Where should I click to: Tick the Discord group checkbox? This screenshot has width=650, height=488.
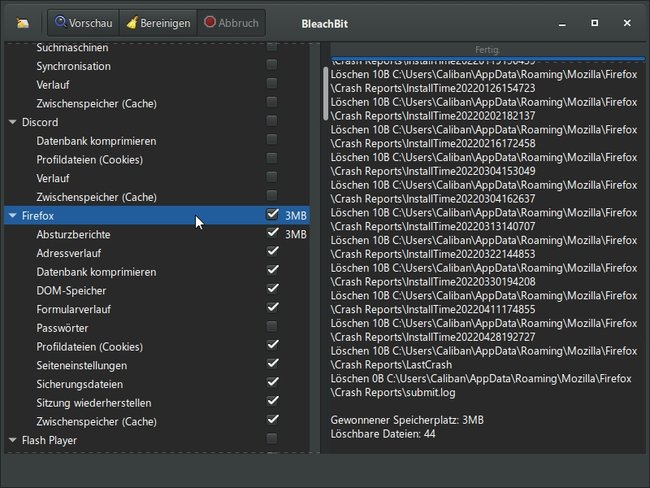point(272,121)
